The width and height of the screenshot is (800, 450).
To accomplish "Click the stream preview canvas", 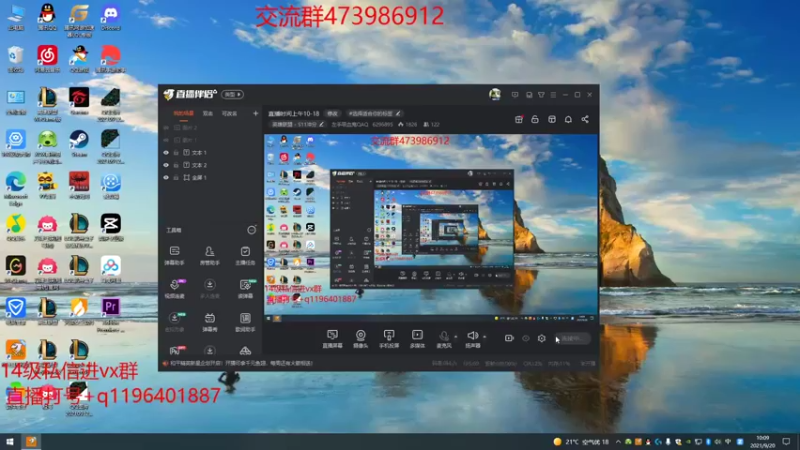I will tap(431, 228).
